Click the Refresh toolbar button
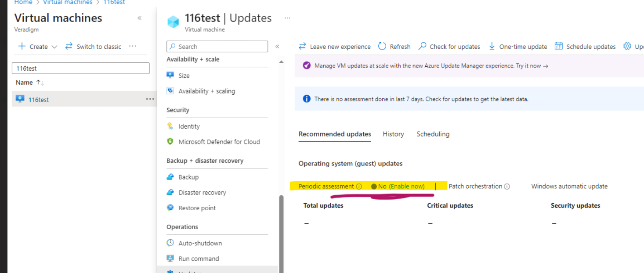Viewport: 644px width, 273px height. (x=394, y=47)
